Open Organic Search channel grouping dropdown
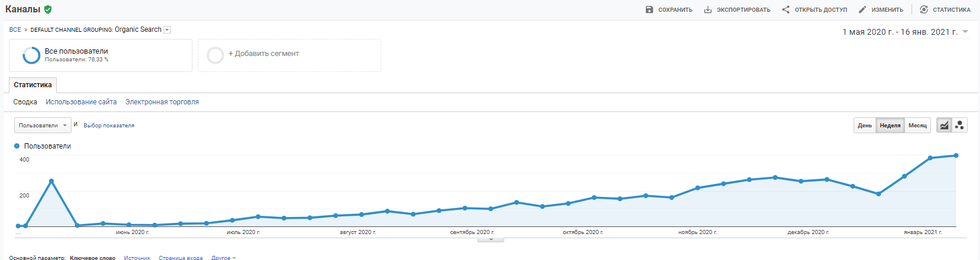The image size is (980, 260). coord(167,30)
